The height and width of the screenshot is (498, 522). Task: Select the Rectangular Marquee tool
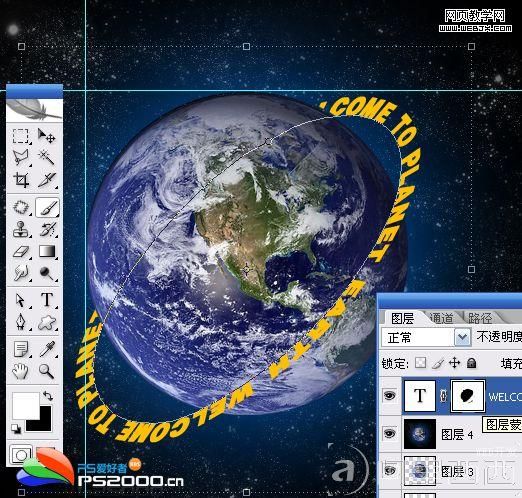click(21, 136)
